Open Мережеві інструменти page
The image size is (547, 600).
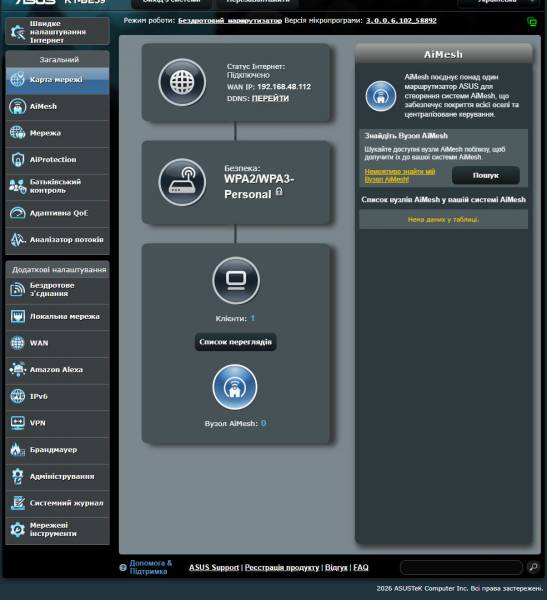click(x=58, y=530)
